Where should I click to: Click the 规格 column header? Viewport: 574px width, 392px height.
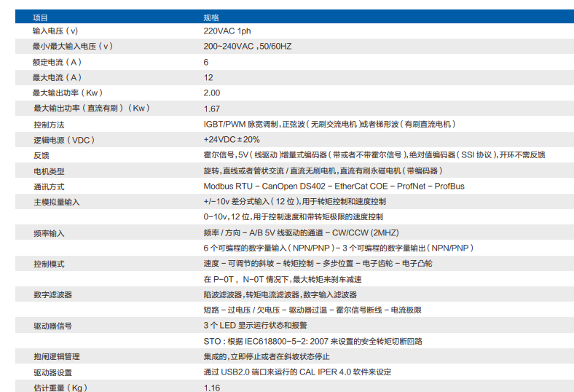[x=211, y=17]
